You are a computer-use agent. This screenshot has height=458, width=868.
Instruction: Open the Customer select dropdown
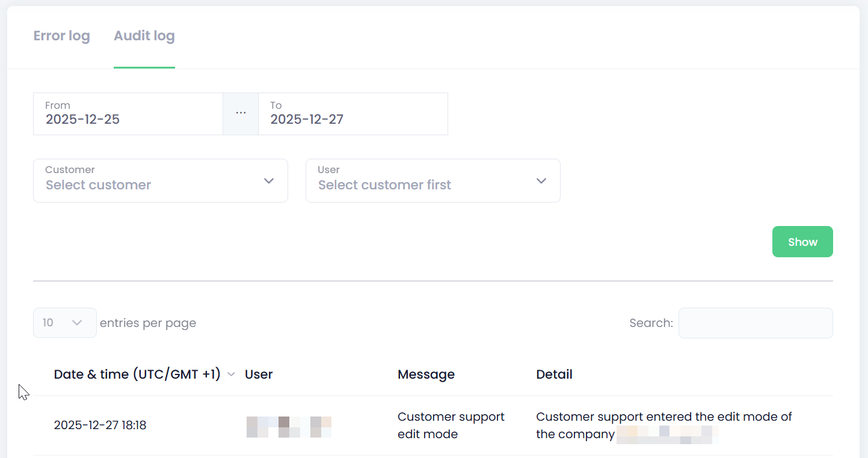coord(150,180)
